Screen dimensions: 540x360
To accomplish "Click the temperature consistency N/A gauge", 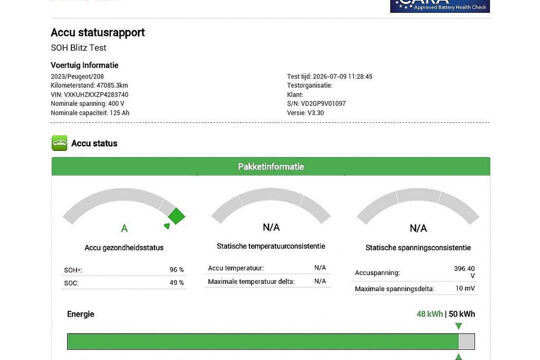I will point(271,209).
